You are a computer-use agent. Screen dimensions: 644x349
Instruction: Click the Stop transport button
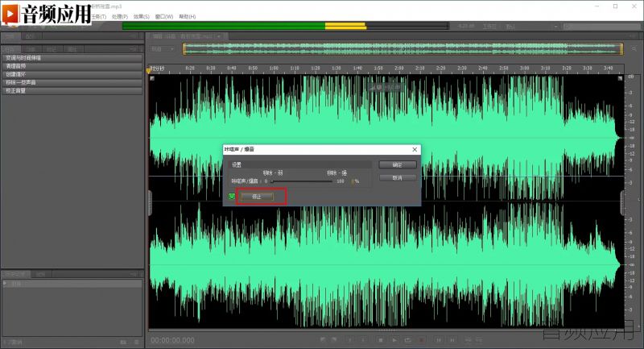pyautogui.click(x=381, y=340)
